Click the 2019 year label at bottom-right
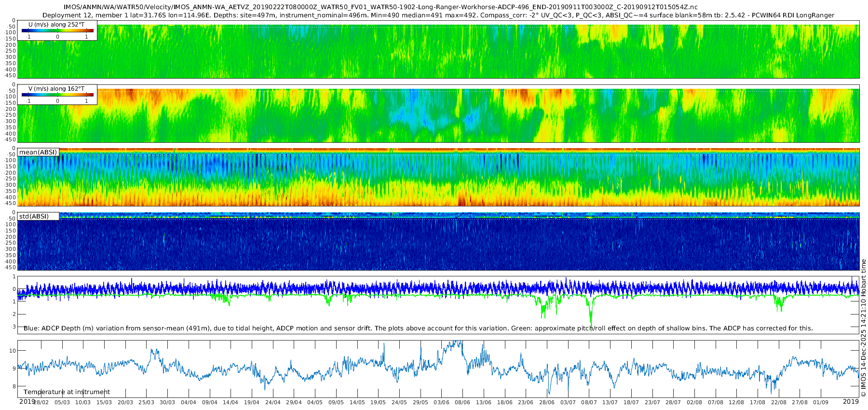This screenshot has height=410, width=868. [x=851, y=402]
